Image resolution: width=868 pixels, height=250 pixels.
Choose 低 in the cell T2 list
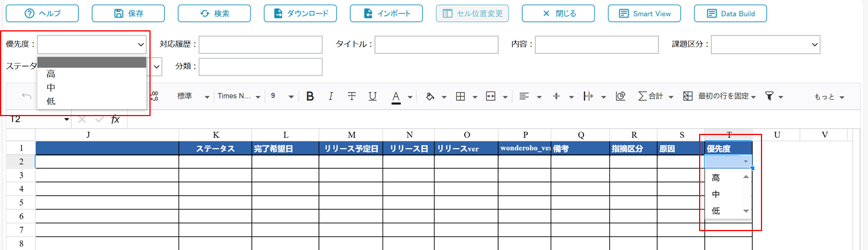(x=723, y=211)
